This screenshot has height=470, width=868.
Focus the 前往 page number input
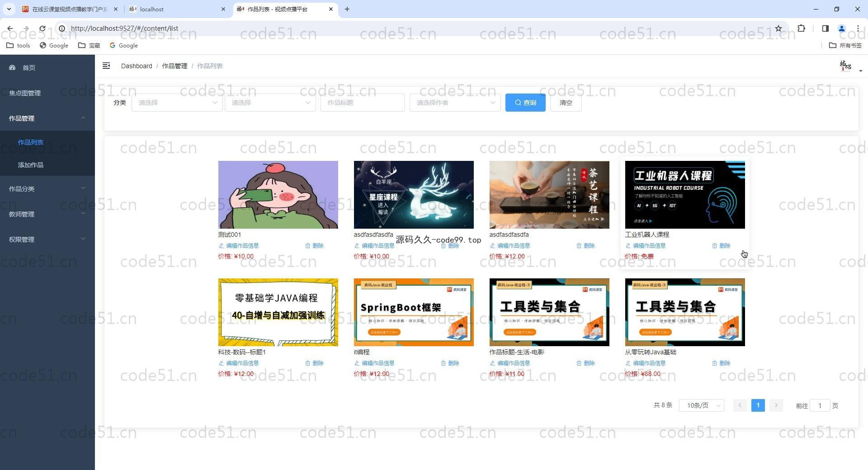pos(820,405)
